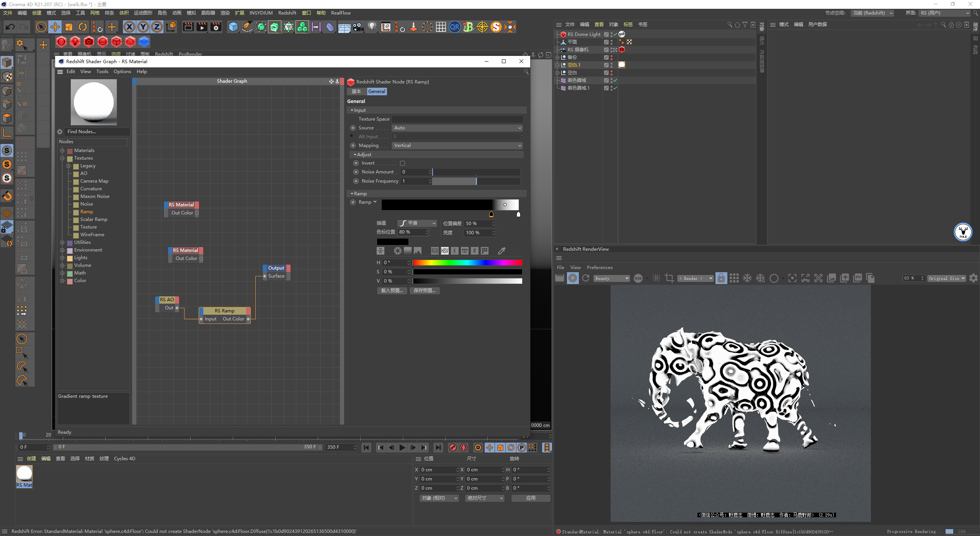Switch to the 基本 tab
This screenshot has height=536, width=980.
tap(356, 92)
